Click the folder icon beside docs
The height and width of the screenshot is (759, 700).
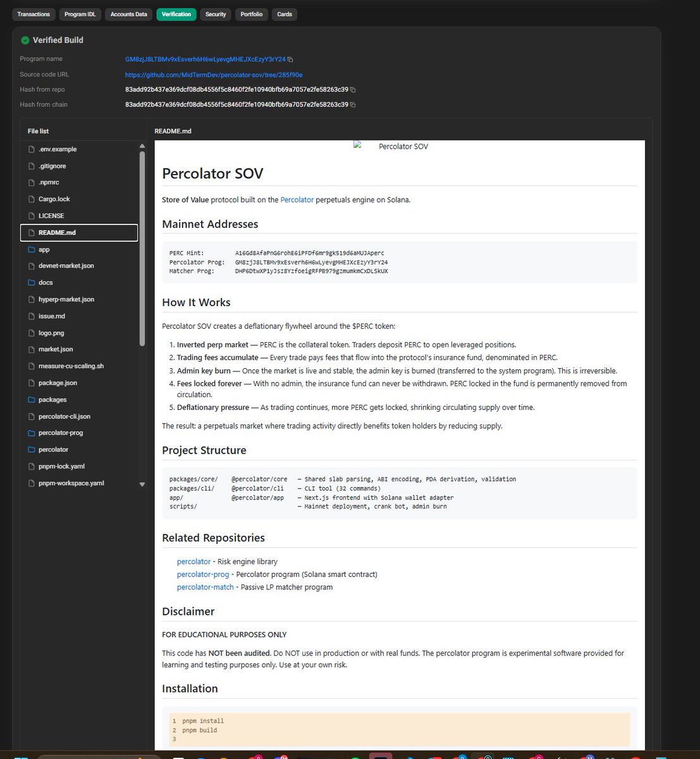coord(32,283)
